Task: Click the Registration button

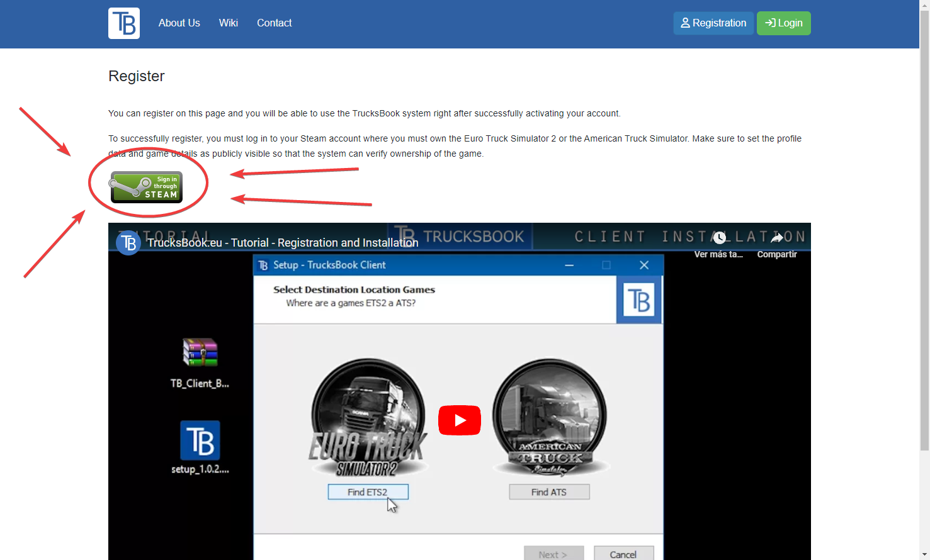Action: click(x=713, y=23)
